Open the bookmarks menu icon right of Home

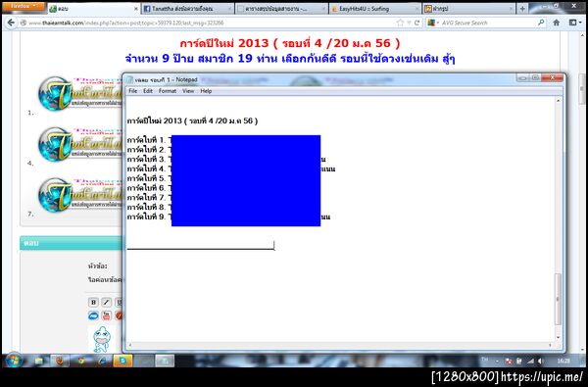(573, 23)
